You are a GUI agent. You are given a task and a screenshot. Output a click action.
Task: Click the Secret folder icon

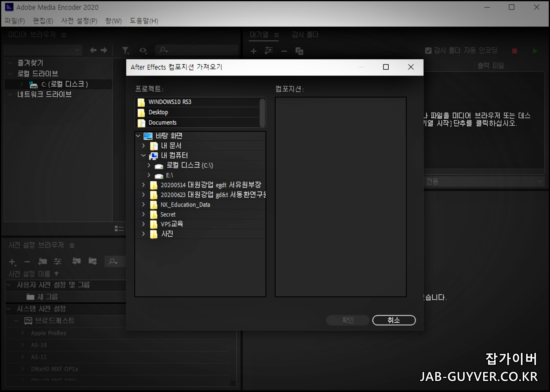point(154,214)
